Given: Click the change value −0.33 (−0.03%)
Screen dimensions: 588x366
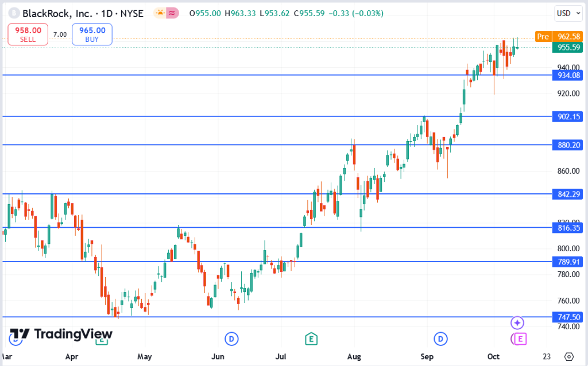Looking at the screenshot, I should coord(356,14).
